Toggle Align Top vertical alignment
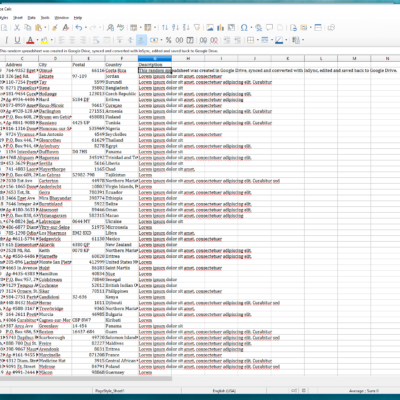The height and width of the screenshot is (400, 400). point(119,40)
